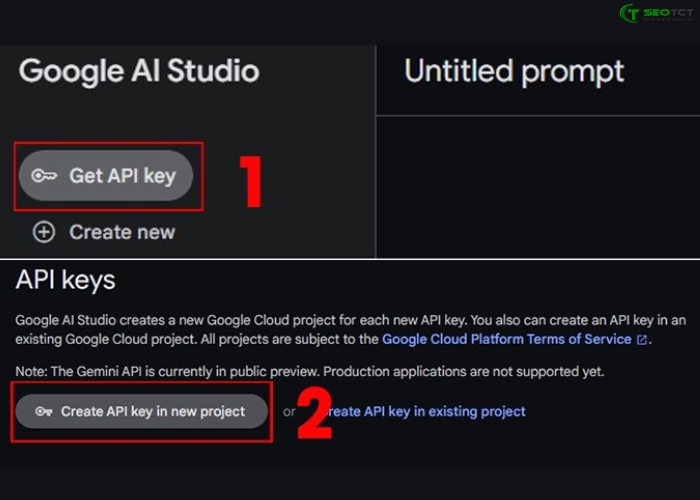Click the Get API key button
Screen dimensions: 700x500
click(x=106, y=175)
